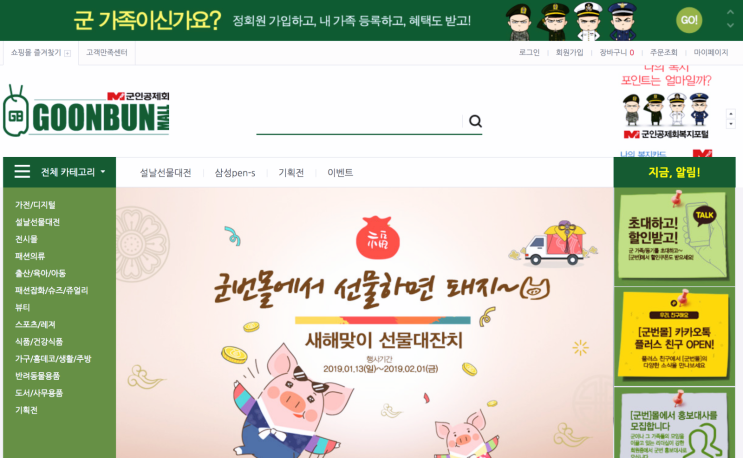Select the 삼성pen-s menu tab
Image resolution: width=743 pixels, height=458 pixels.
pyautogui.click(x=235, y=172)
